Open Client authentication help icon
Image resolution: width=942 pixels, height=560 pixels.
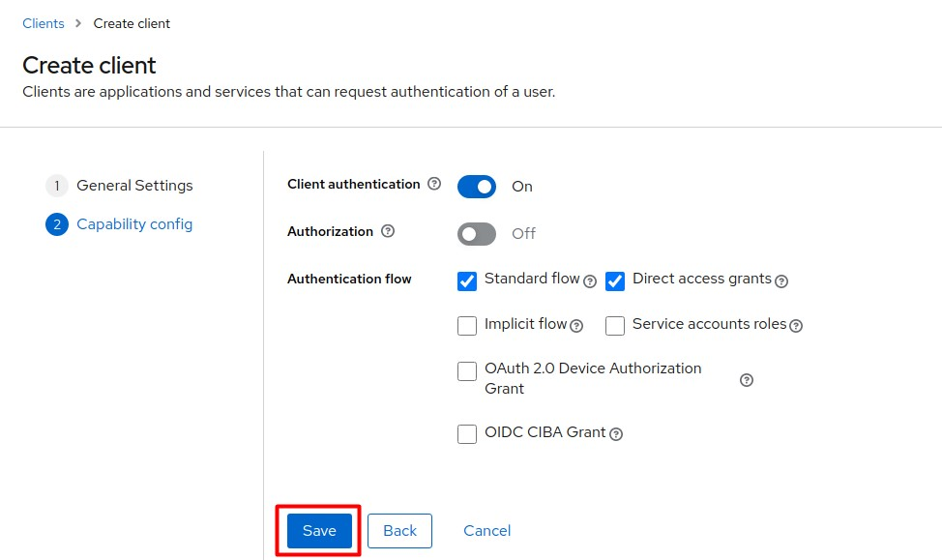(x=433, y=184)
